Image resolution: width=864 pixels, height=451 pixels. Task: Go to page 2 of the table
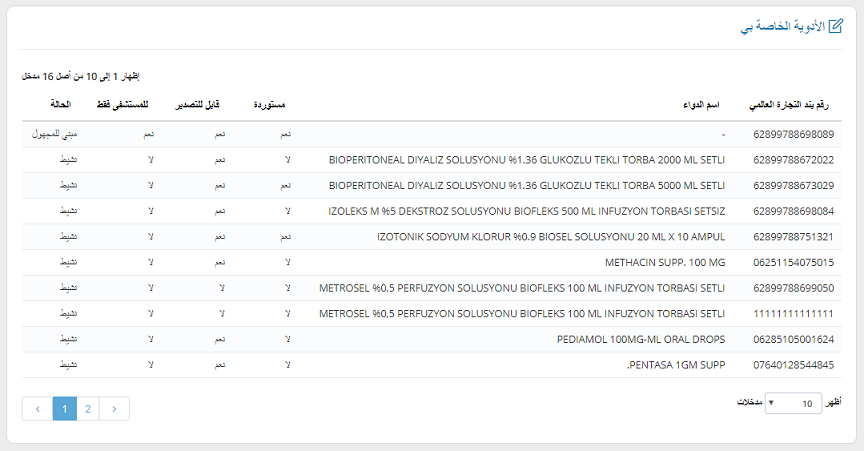tap(88, 409)
